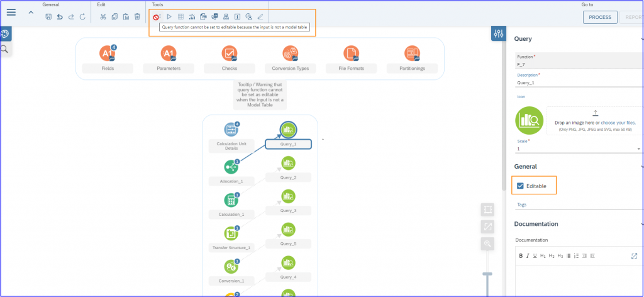The image size is (644, 297).
Task: Click the Refresh circular arrow icon
Action: click(82, 17)
